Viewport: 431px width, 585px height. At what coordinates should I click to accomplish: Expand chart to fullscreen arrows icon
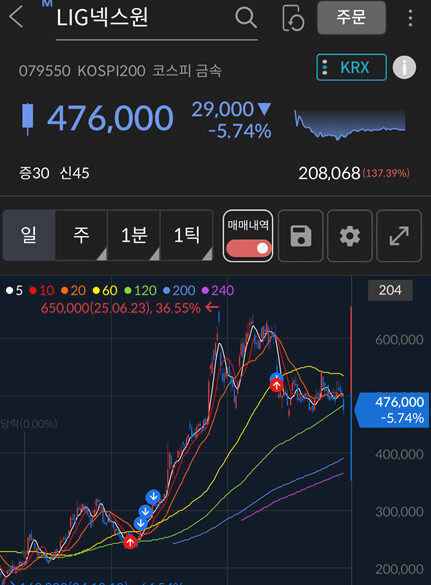pos(399,236)
